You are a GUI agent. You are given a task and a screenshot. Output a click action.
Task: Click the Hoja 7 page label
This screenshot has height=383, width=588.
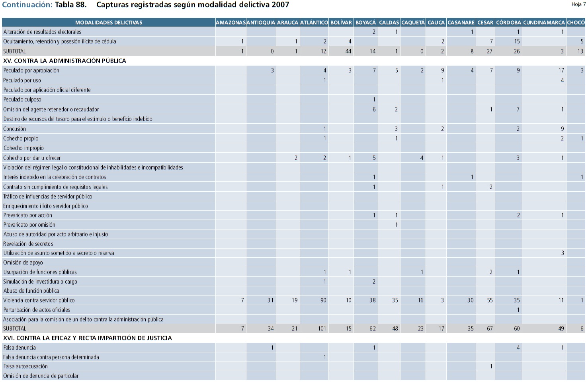578,4
